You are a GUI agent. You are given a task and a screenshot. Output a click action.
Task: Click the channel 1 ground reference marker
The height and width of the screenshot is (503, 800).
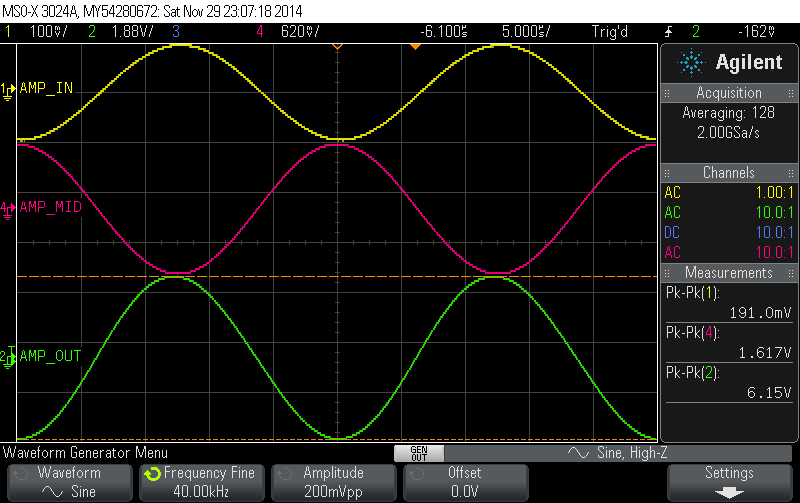(x=8, y=92)
